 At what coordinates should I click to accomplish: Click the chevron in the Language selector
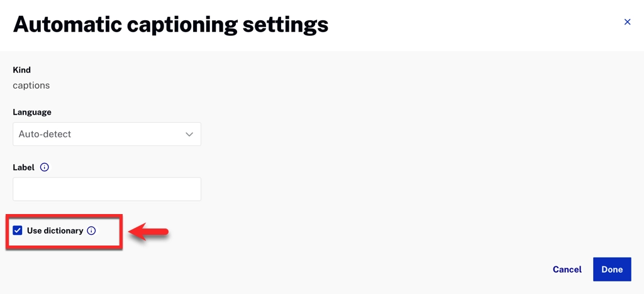click(189, 134)
